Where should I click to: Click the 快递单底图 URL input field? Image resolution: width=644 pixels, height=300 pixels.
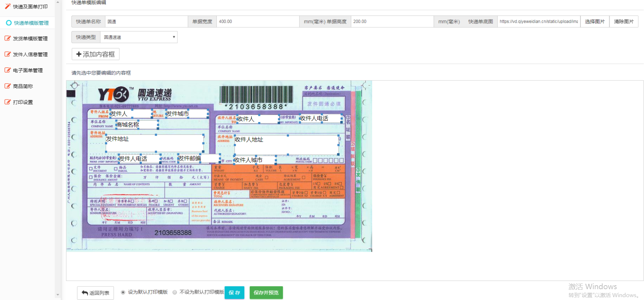(x=539, y=22)
